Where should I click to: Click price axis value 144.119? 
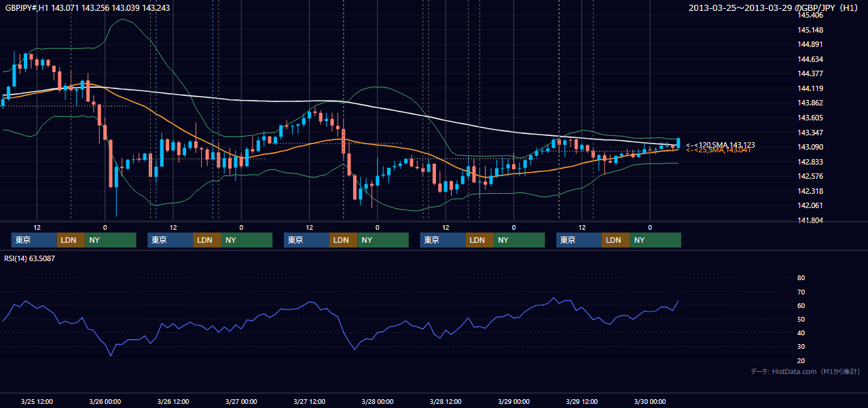pos(810,88)
